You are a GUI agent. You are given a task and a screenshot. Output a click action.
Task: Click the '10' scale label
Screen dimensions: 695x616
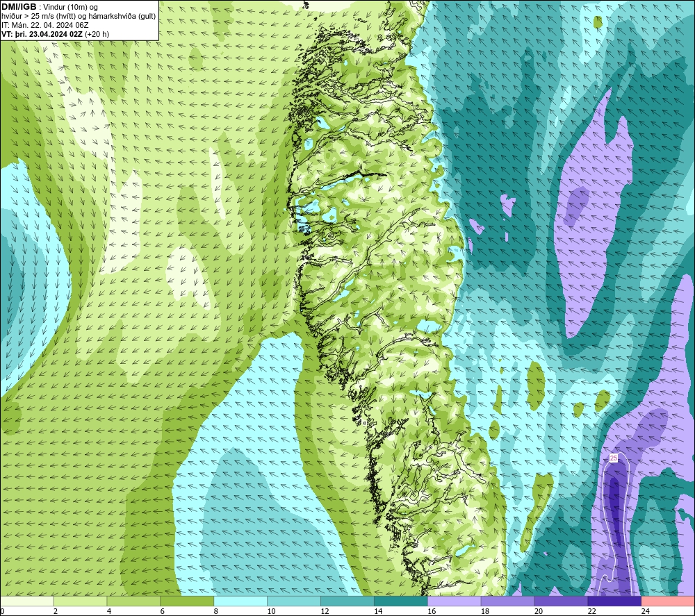[x=271, y=611]
